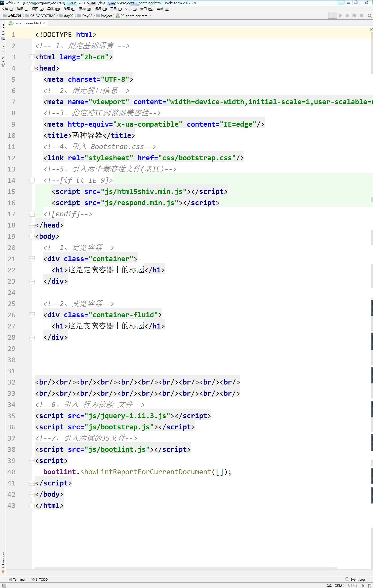This screenshot has height=588, width=373.
Task: Collapse the html tag fold on line 3
Action: (x=32, y=57)
